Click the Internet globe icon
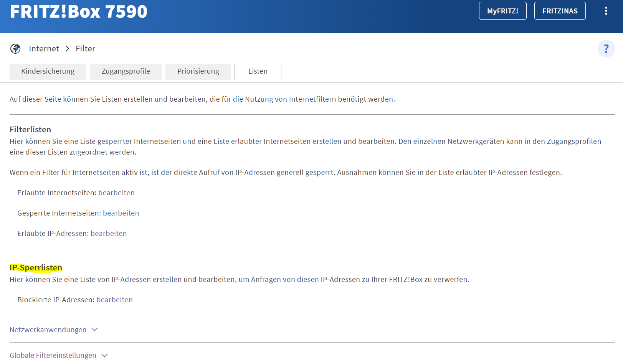The height and width of the screenshot is (364, 623). pos(15,49)
